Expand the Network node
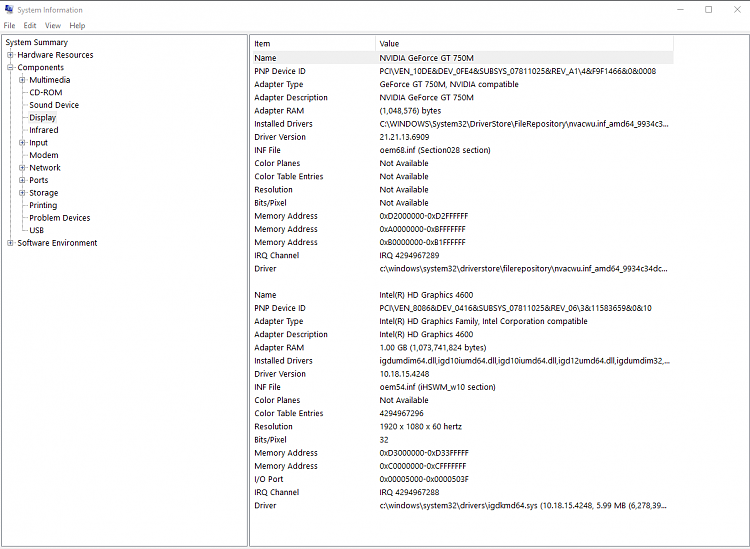Image resolution: width=750 pixels, height=549 pixels. (22, 168)
